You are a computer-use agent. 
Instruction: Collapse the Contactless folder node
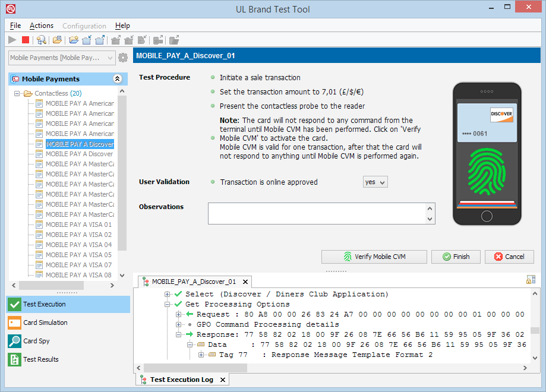tap(17, 93)
